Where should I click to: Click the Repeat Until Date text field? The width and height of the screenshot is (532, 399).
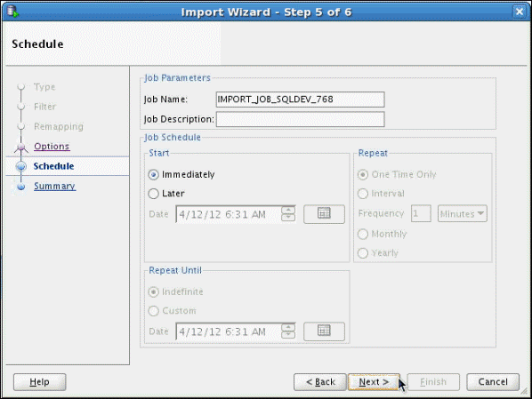point(229,331)
